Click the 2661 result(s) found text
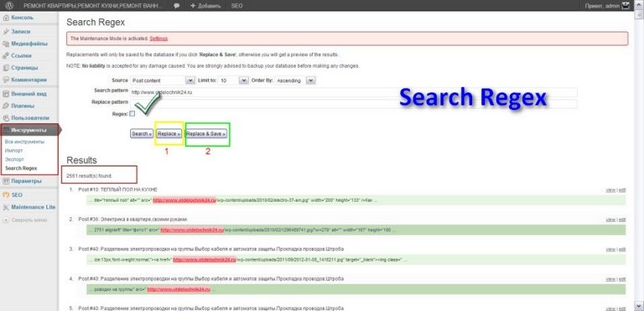Viewport: 644px width, 311px height. 89,176
